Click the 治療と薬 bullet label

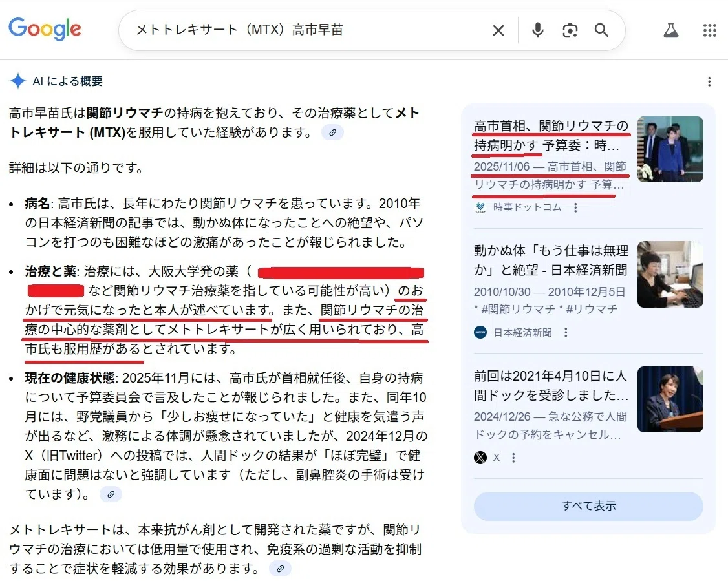(x=50, y=271)
